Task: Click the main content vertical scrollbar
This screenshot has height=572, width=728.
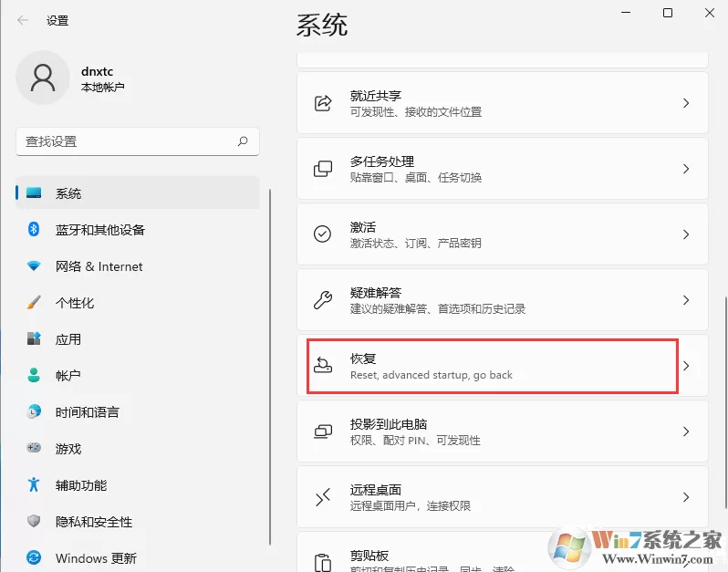Action: [725, 402]
